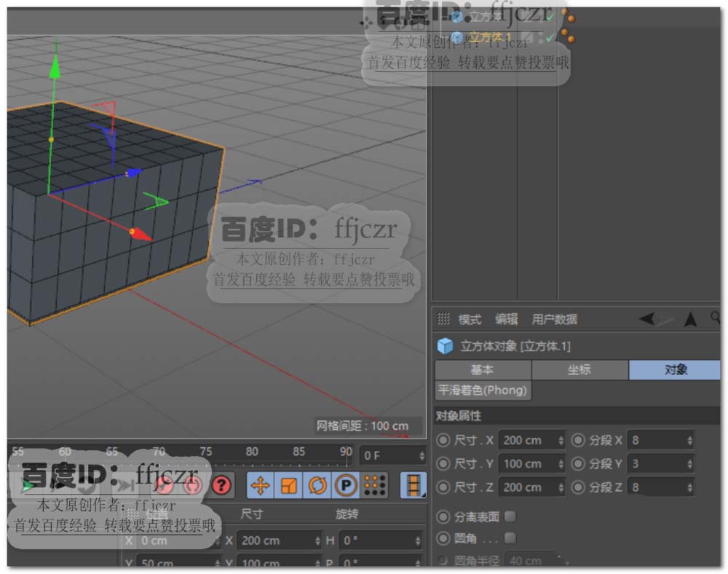Click frame 80 on the timeline ruler

(x=252, y=452)
